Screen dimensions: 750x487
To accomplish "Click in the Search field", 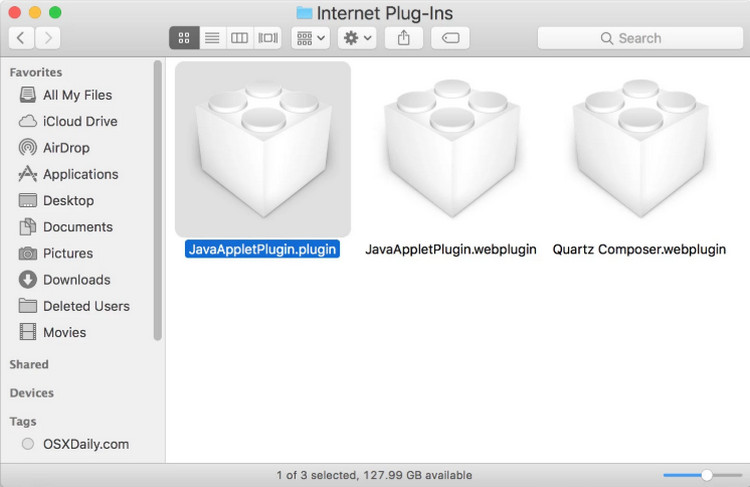I will [640, 38].
